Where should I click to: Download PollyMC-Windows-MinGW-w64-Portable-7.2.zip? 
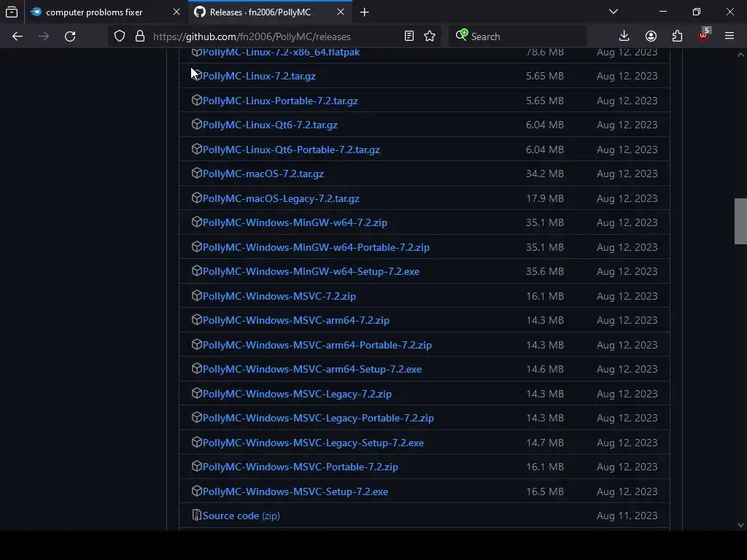[316, 247]
